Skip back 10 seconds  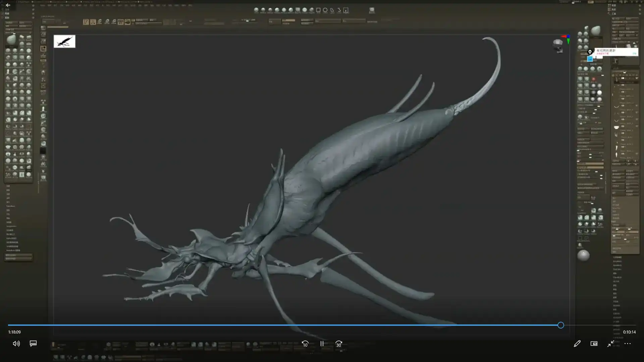305,344
